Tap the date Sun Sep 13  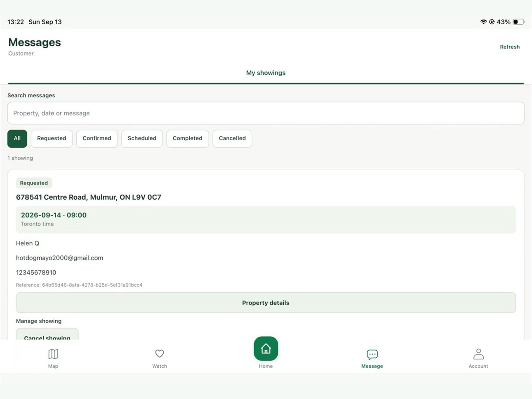45,22
